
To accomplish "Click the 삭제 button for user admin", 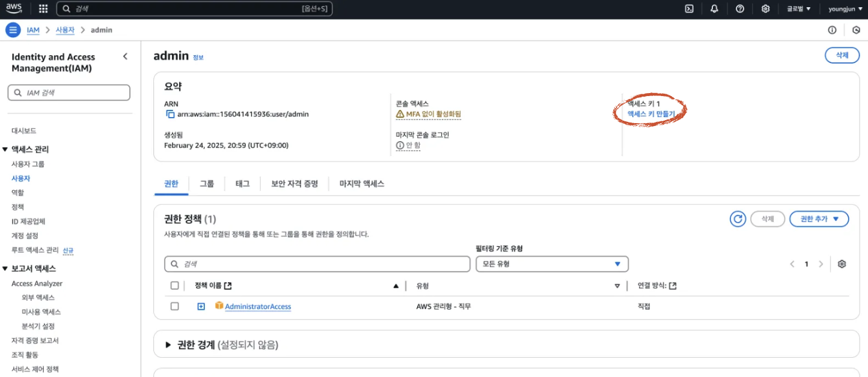I will click(842, 55).
